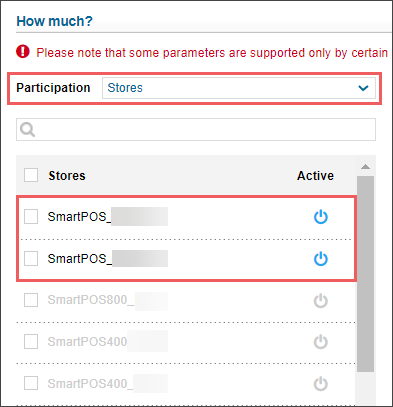This screenshot has width=393, height=407.
Task: Check the second SmartPOS_ store checkbox
Action: [31, 258]
